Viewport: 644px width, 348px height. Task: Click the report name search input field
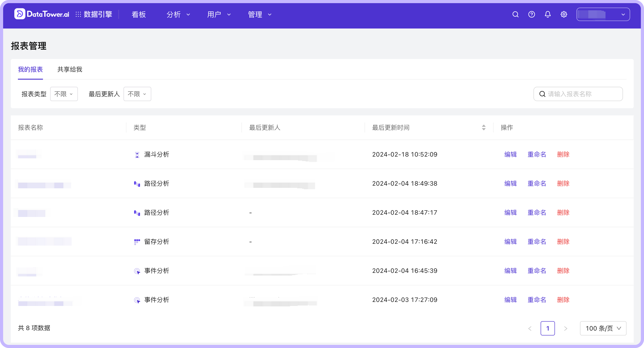tap(578, 94)
